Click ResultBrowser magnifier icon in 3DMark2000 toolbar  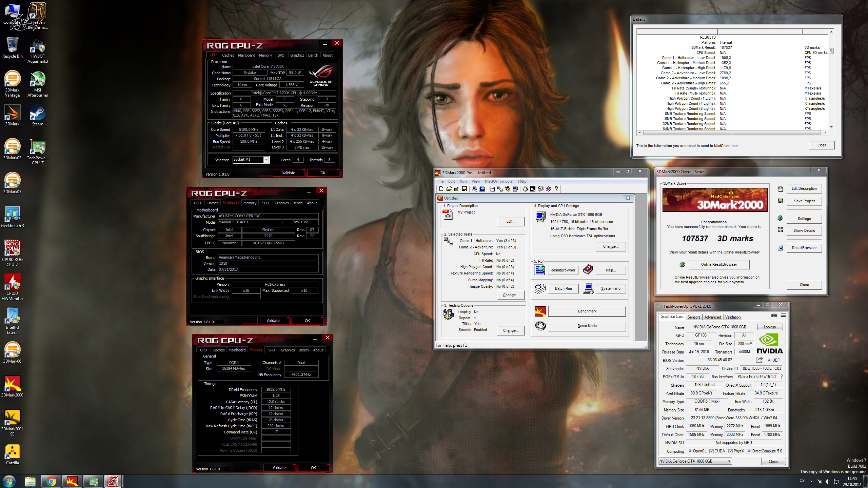click(x=482, y=189)
